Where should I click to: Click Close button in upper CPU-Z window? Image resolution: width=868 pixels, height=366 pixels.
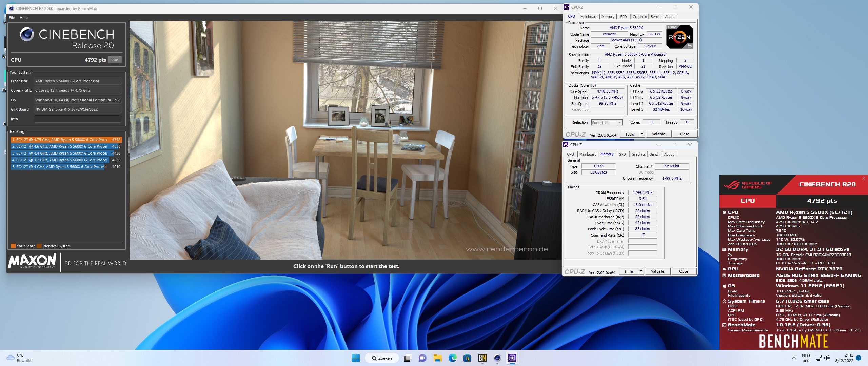click(685, 134)
